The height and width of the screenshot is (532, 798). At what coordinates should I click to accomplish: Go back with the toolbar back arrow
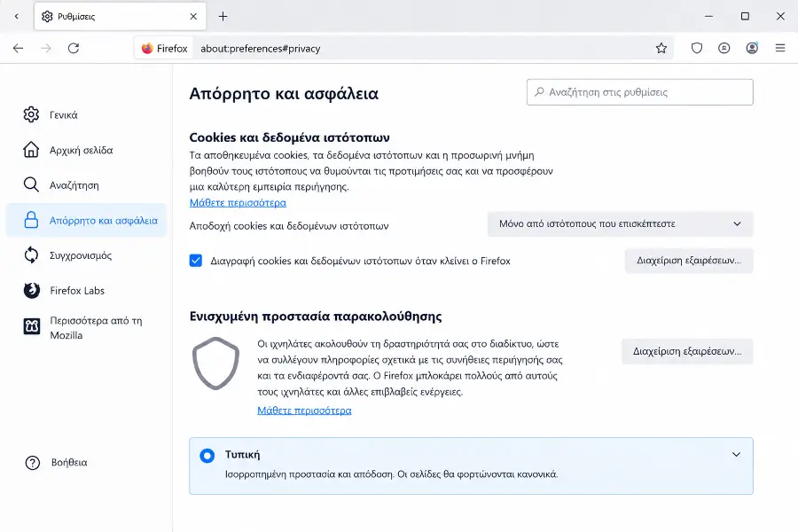click(19, 49)
